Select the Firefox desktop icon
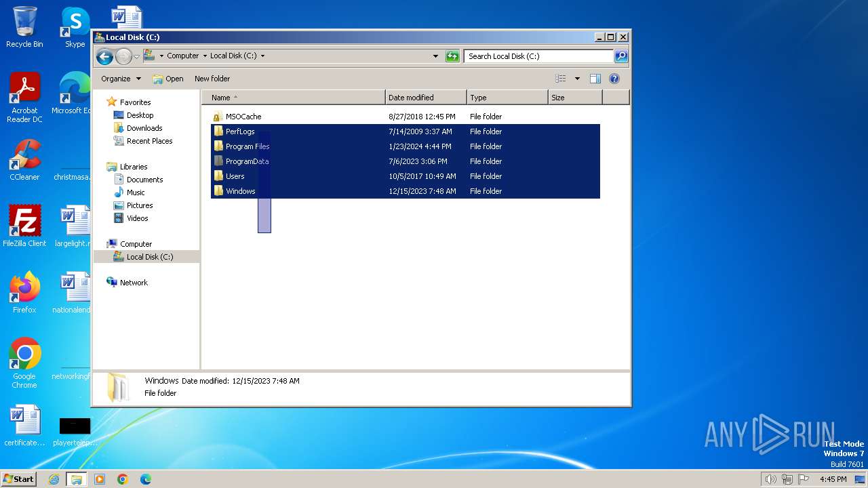This screenshot has width=868, height=488. pyautogui.click(x=24, y=293)
